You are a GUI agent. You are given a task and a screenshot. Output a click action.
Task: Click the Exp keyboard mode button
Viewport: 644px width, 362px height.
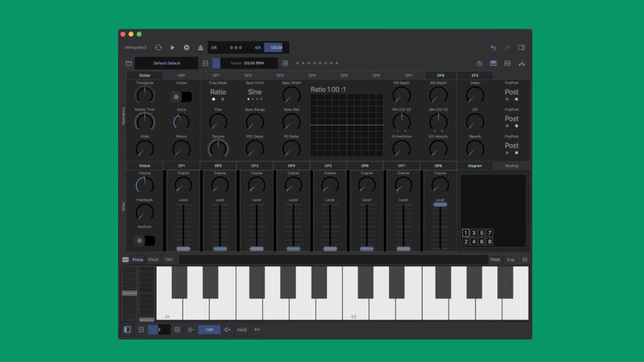pos(511,259)
